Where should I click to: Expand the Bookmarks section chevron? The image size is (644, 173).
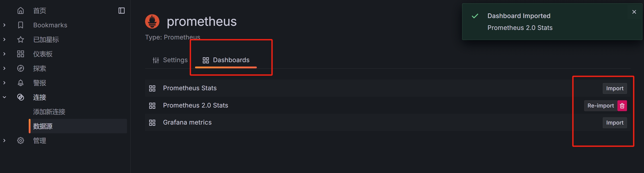coord(4,25)
